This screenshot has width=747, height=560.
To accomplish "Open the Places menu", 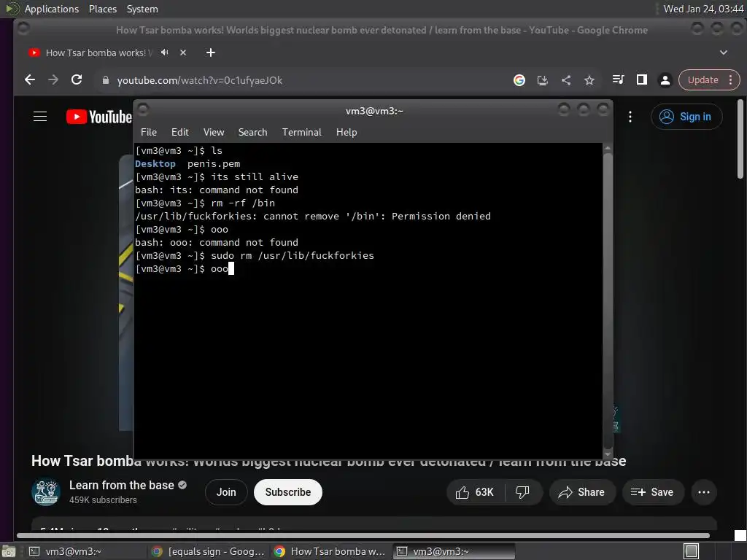I will [x=102, y=9].
